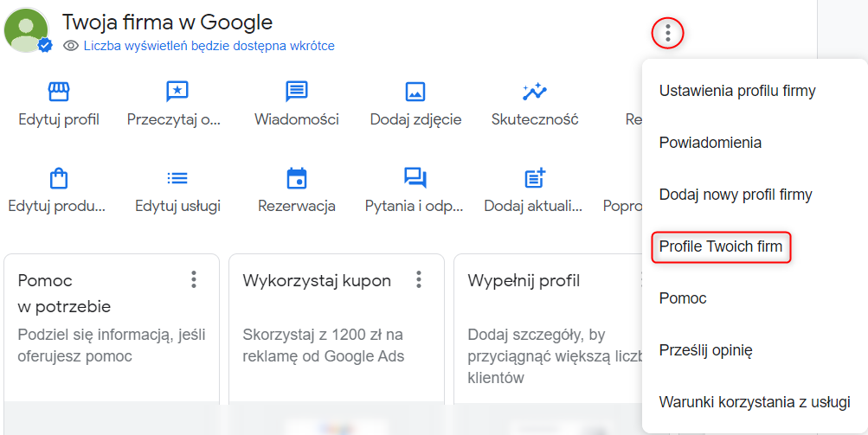
Task: Select Dodaj nowy profil firmy
Action: click(x=735, y=195)
